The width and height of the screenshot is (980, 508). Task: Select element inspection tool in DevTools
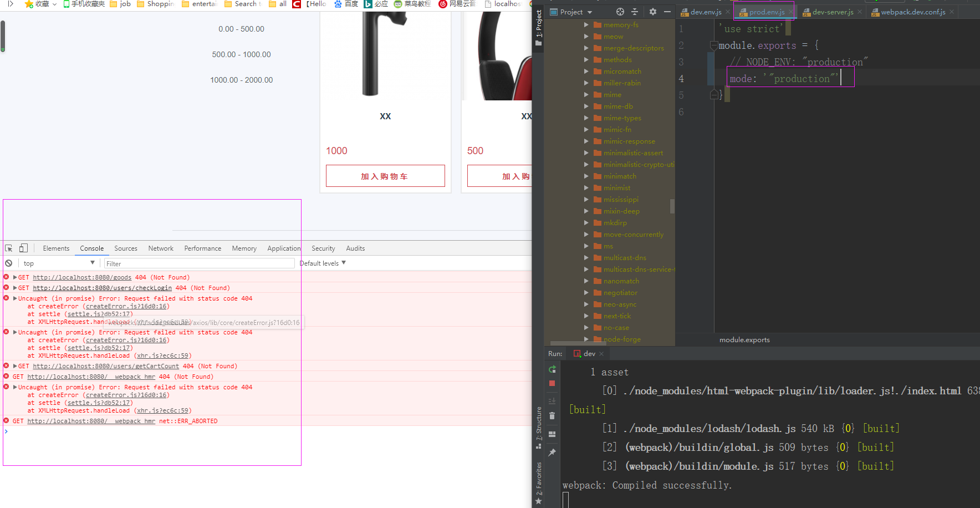(x=8, y=248)
